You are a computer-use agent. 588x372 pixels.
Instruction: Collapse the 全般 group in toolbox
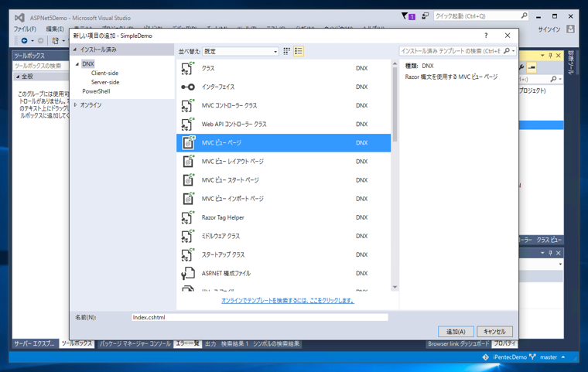(x=18, y=77)
